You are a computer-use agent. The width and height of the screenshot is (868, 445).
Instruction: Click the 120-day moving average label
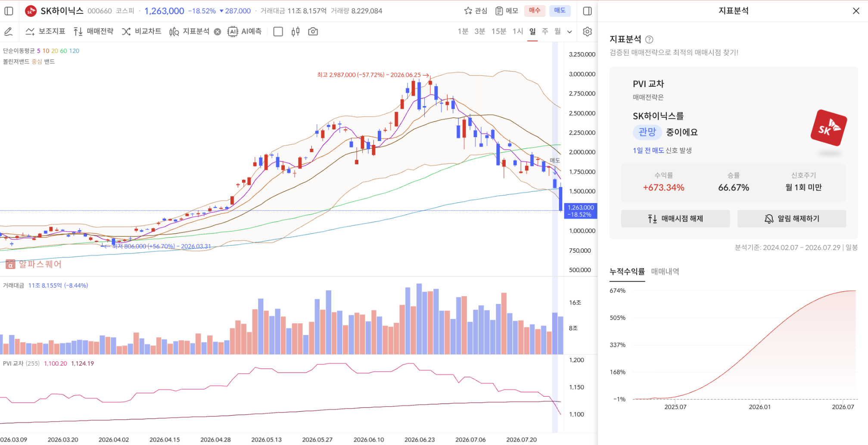[74, 51]
